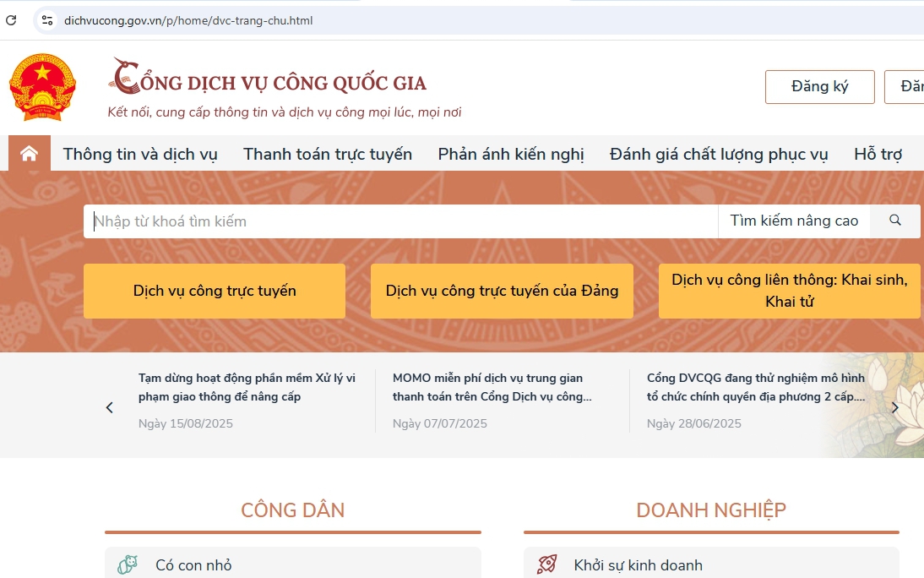Click the Dịch vụ công trực tuyến button
Viewport: 924px width, 578px height.
click(x=215, y=291)
